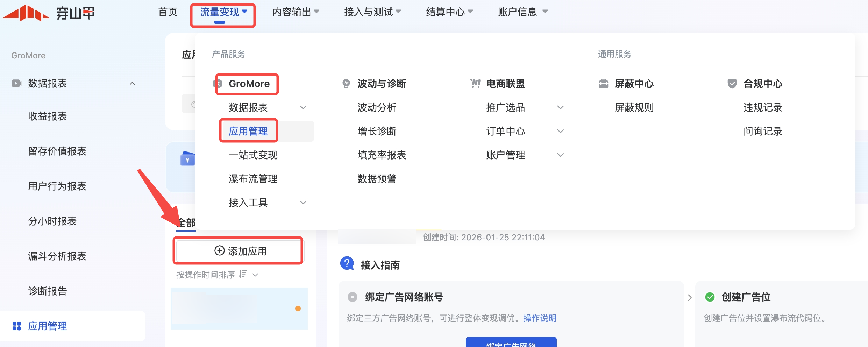The width and height of the screenshot is (868, 347).
Task: Collapse the sidebar 数据报表 section
Action: click(132, 83)
